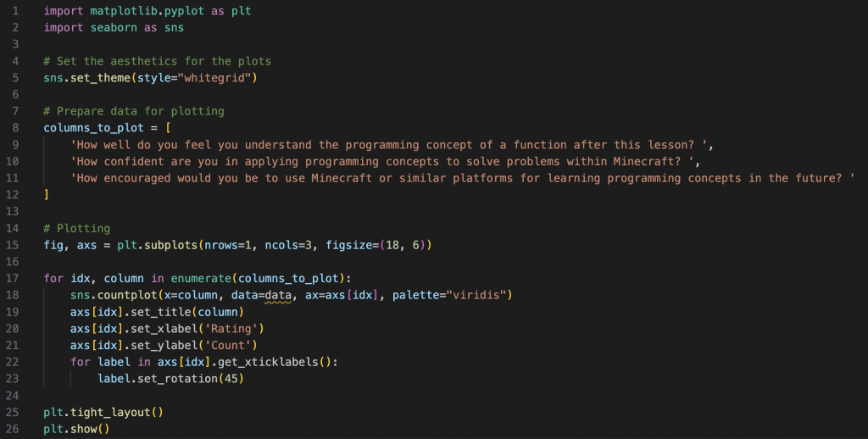The height and width of the screenshot is (439, 868).
Task: Click line number 1 in the gutter
Action: coord(16,12)
